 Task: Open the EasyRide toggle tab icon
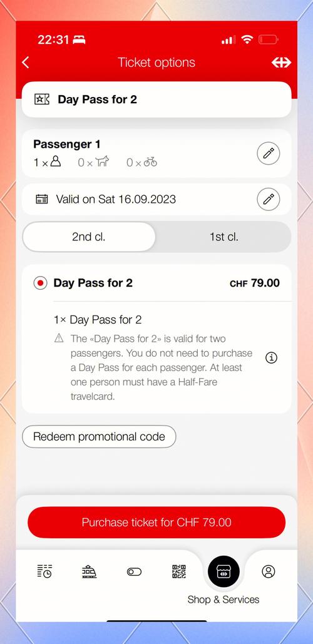pyautogui.click(x=134, y=572)
